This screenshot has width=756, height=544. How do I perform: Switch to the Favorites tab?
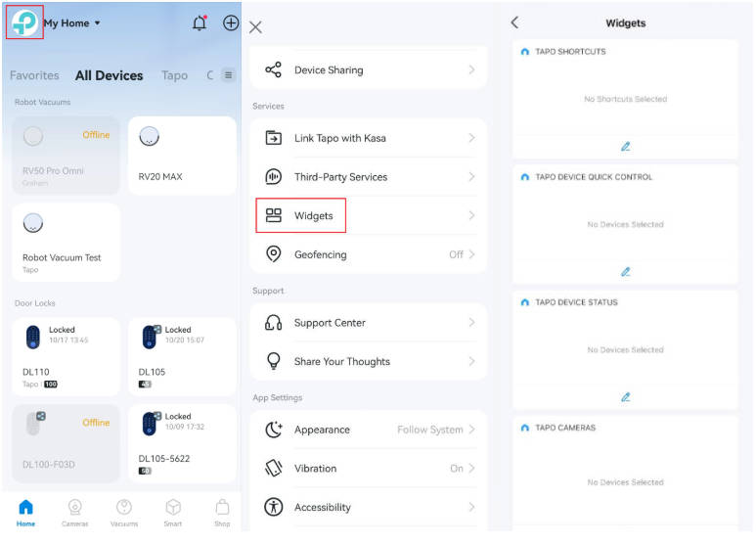pos(34,75)
